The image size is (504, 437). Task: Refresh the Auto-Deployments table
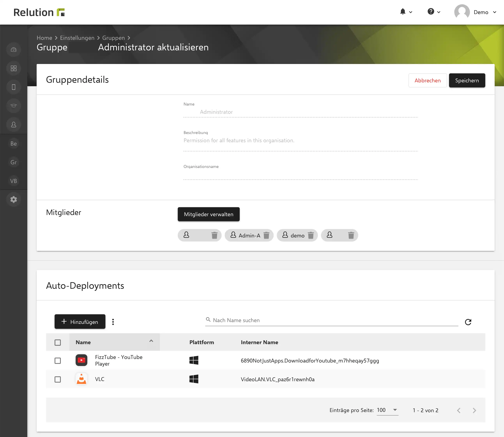pos(468,322)
